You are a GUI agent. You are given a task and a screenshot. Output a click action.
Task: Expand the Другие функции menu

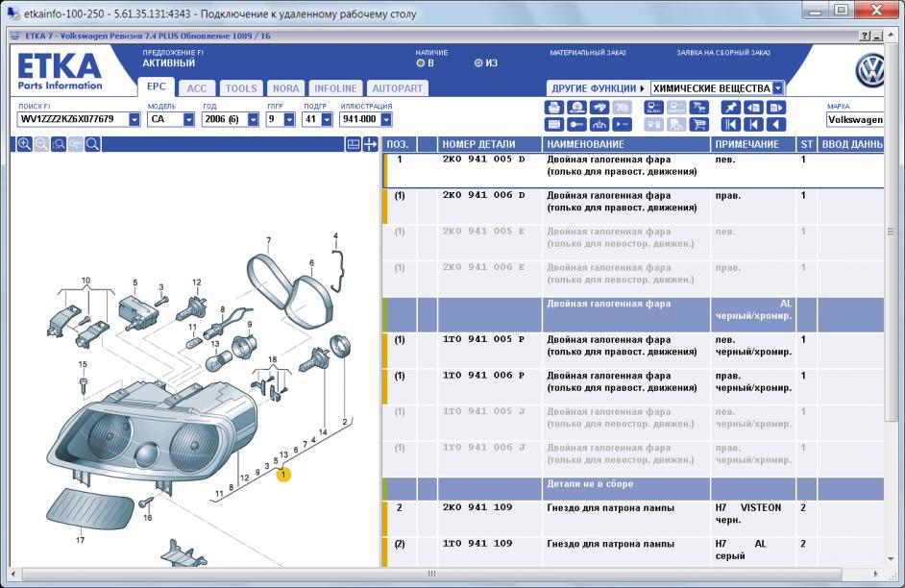[598, 88]
